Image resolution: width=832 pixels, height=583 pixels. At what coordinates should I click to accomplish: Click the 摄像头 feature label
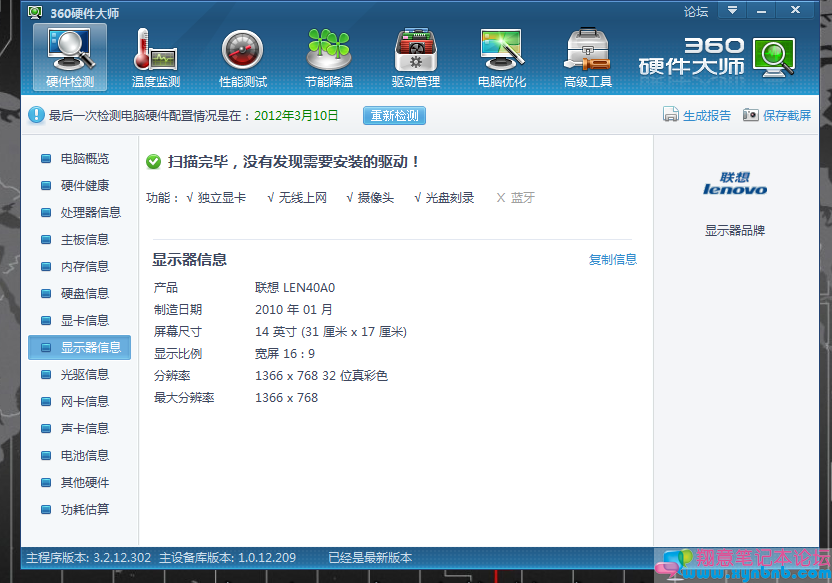[376, 198]
